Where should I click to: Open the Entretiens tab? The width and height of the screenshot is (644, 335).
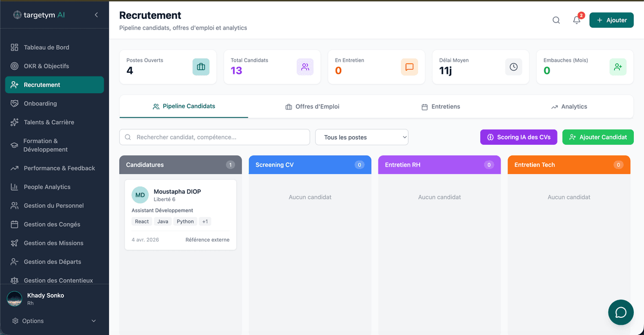click(441, 107)
